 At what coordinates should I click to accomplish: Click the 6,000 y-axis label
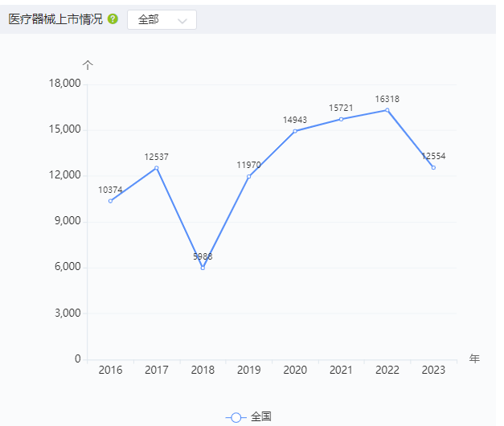tap(68, 267)
